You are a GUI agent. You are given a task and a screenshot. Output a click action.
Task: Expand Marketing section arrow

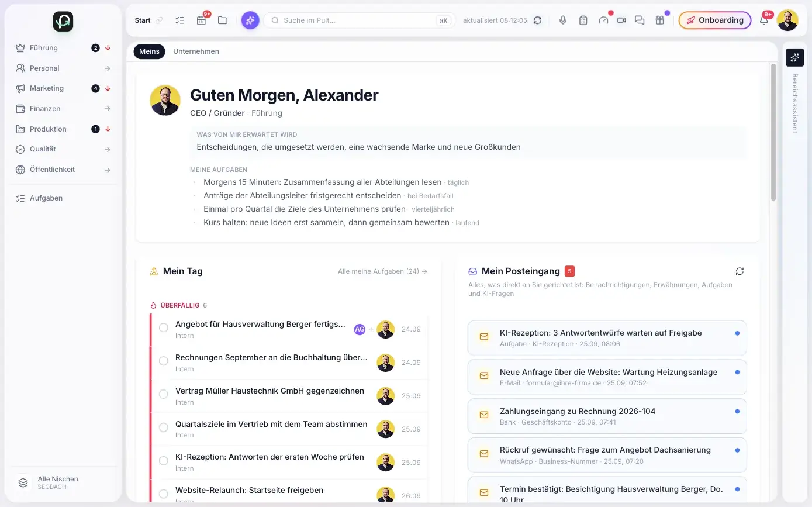pyautogui.click(x=108, y=89)
